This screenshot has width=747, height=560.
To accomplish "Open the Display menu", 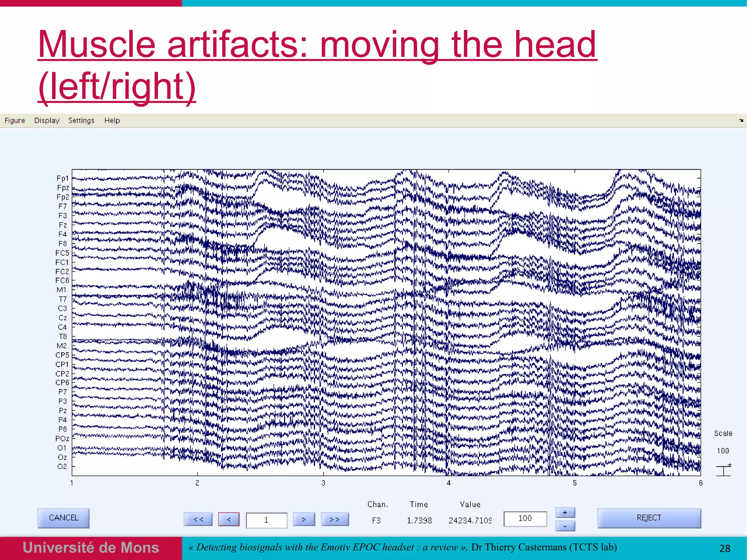I will (x=47, y=120).
